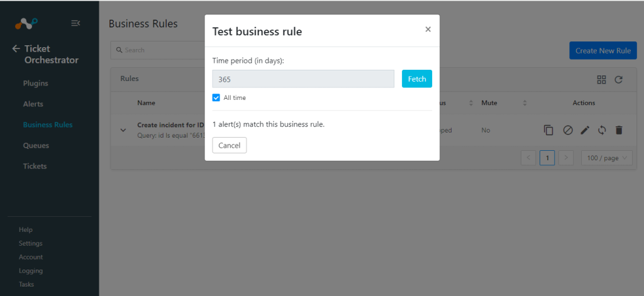The width and height of the screenshot is (644, 296).
Task: Open Queues in the sidebar
Action: tap(36, 145)
